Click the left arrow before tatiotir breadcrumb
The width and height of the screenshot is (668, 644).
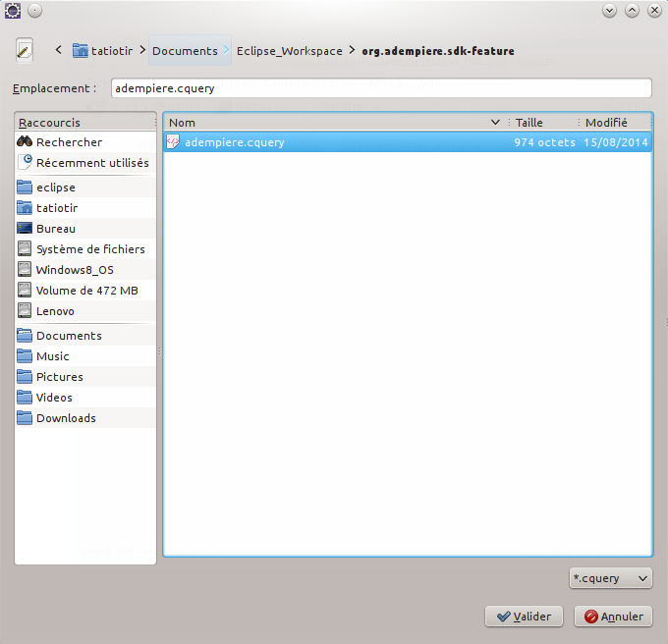click(x=59, y=50)
